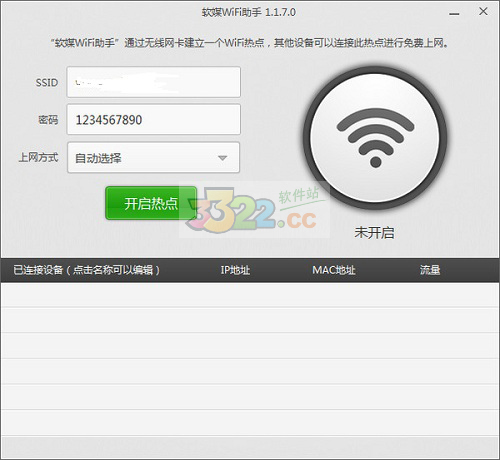Expand the arrow next to 开启热点 button
Screen dimensions: 500x460
(x=191, y=203)
